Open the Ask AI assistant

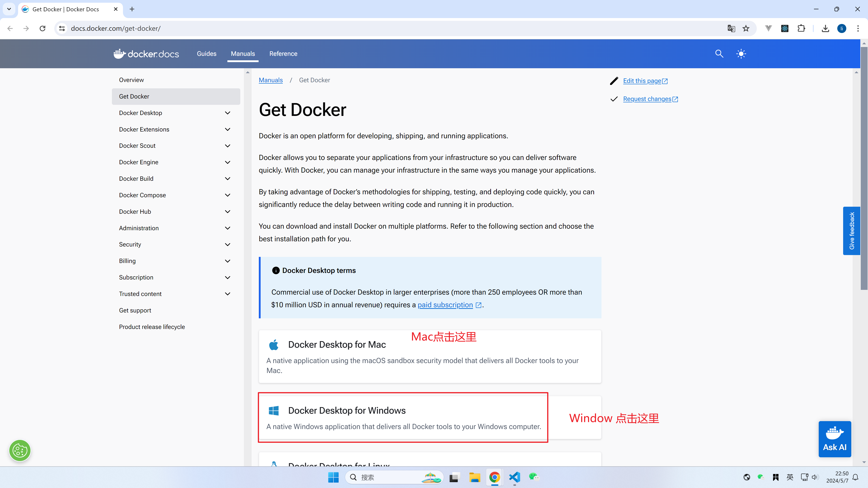835,439
